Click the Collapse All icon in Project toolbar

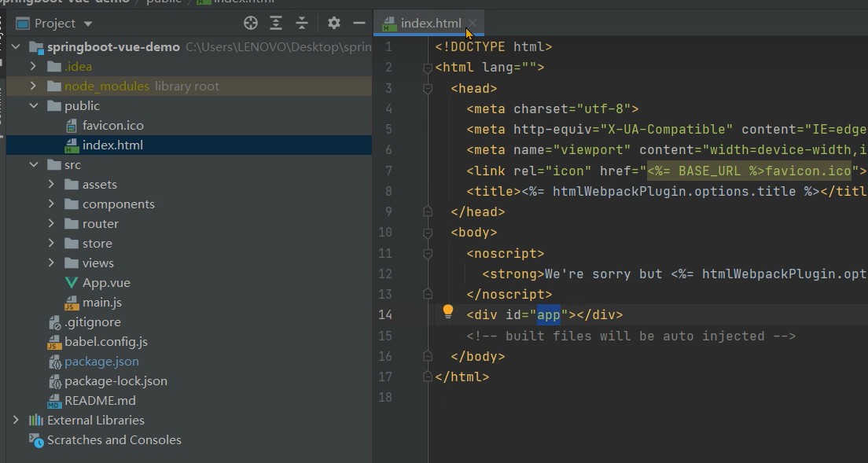302,23
